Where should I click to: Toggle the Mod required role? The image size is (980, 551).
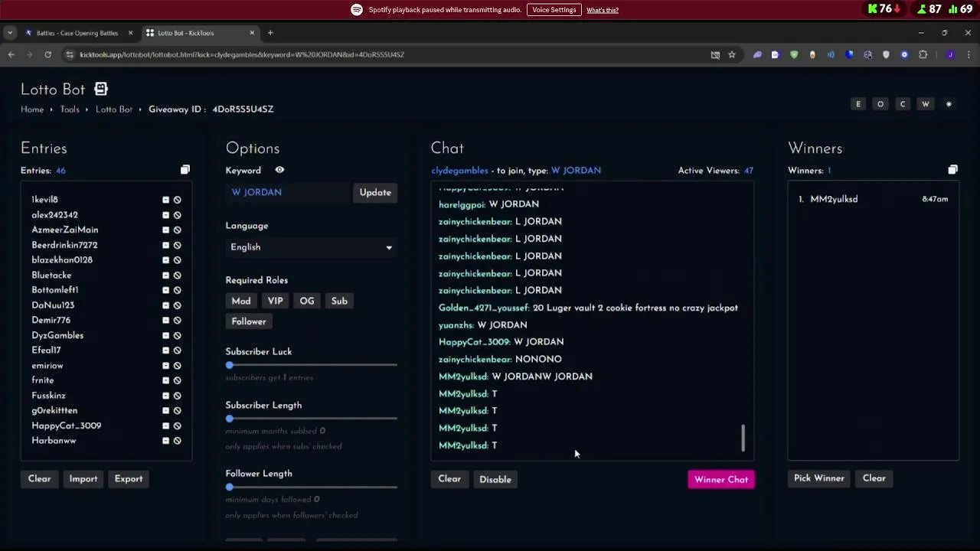click(x=241, y=301)
